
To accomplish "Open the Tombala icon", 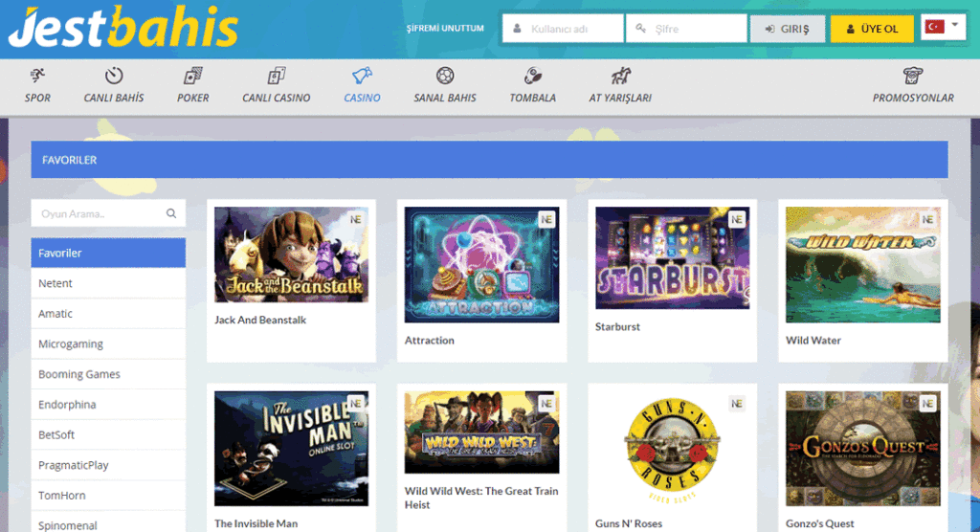I will click(x=532, y=76).
